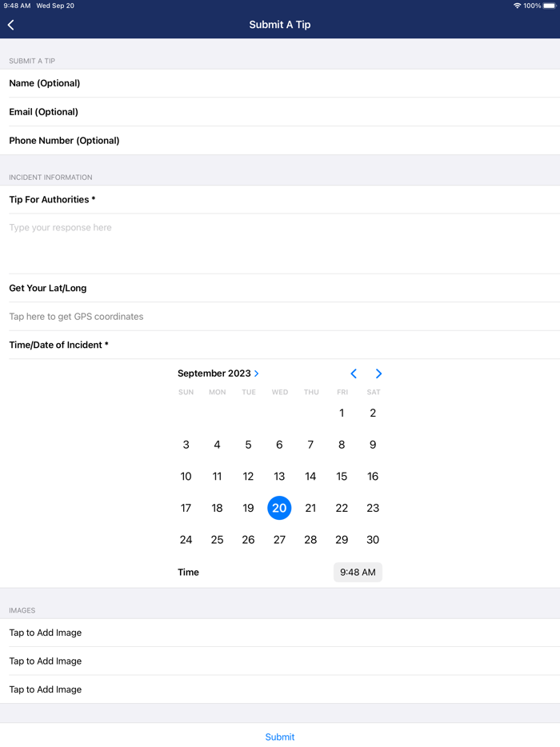Select September 28 on the calendar
560x747 pixels.
tap(310, 540)
